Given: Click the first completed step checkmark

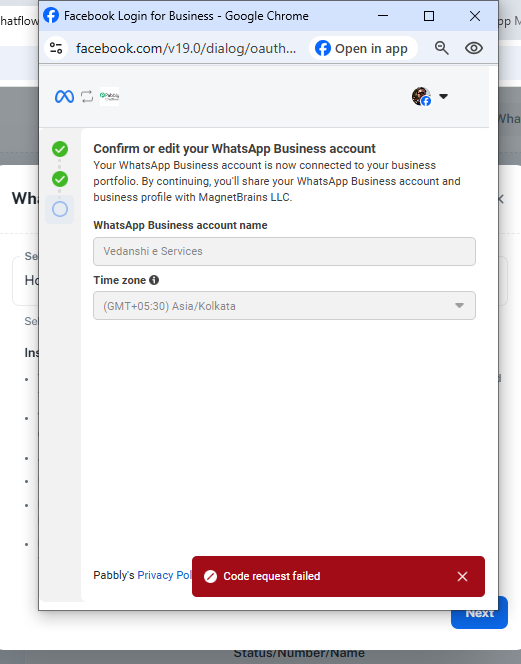Looking at the screenshot, I should [60, 149].
